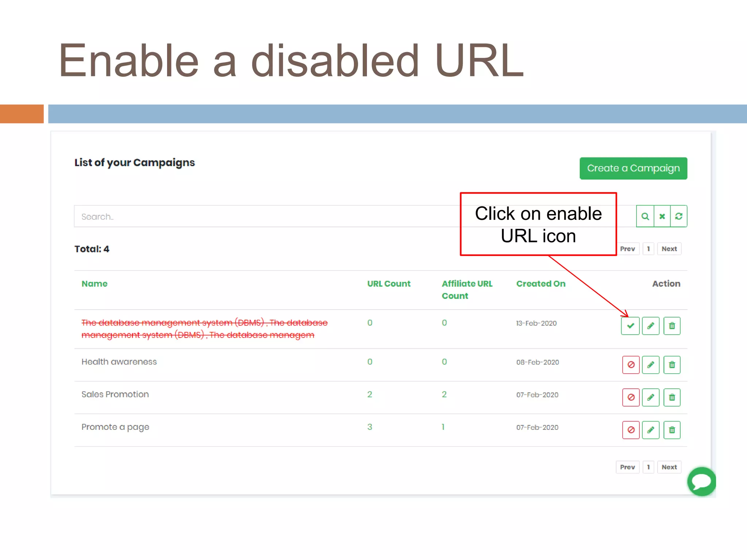Click the top Next pagination button

click(x=669, y=249)
